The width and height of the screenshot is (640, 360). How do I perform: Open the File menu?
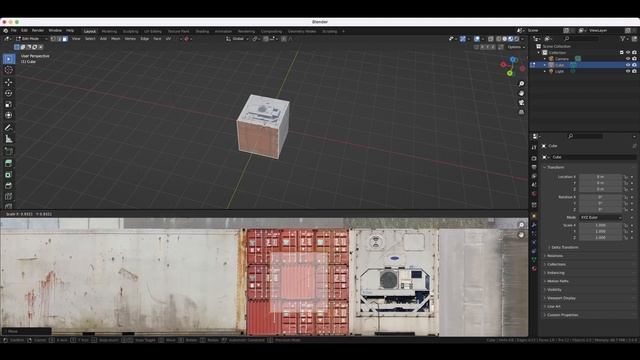pos(13,31)
